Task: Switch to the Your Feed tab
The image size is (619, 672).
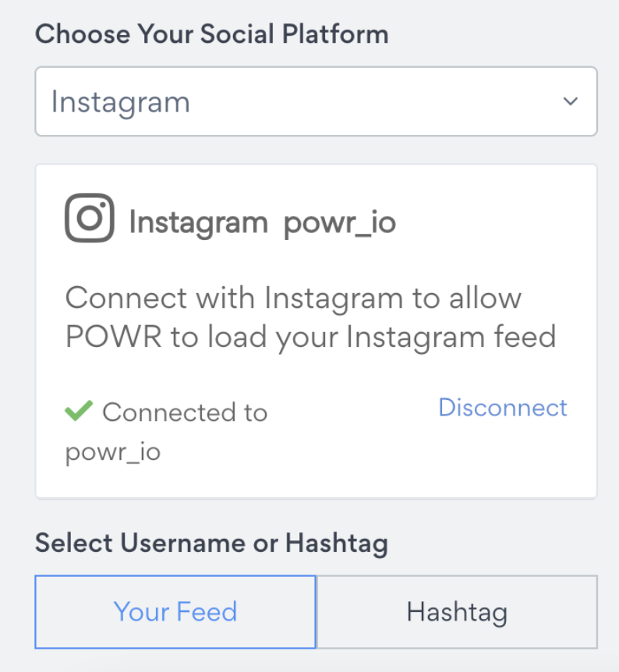Action: point(175,611)
